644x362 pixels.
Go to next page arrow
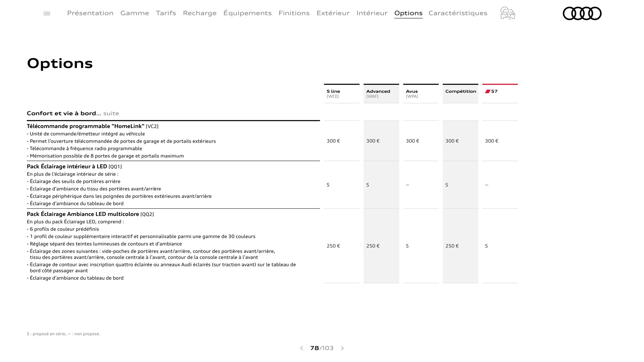click(342, 348)
